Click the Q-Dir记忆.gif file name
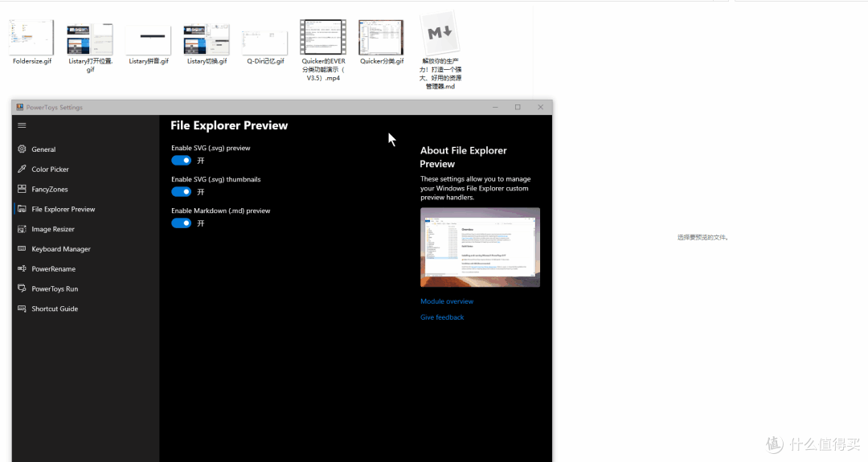Image resolution: width=868 pixels, height=462 pixels. click(x=265, y=61)
